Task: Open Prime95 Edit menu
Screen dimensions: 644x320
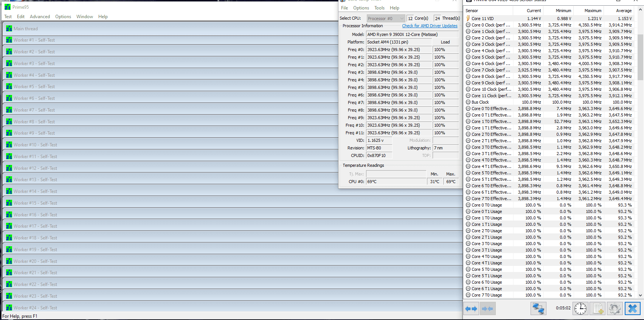Action: pyautogui.click(x=21, y=17)
